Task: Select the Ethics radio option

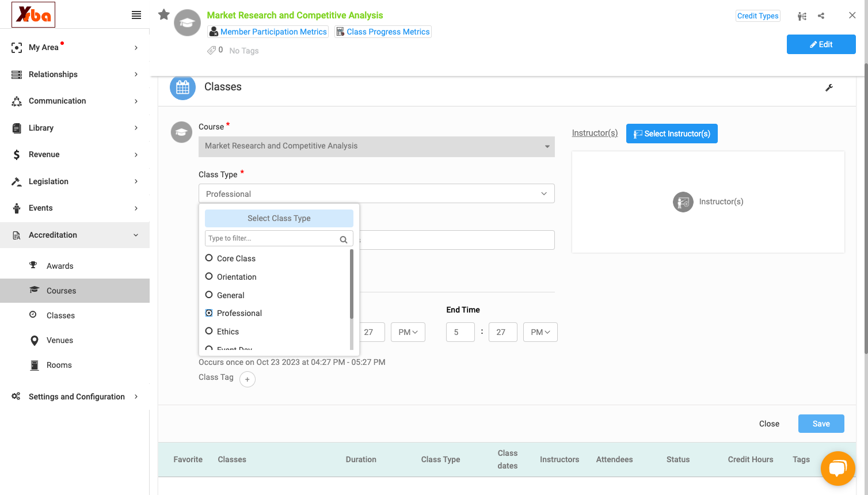Action: 209,331
